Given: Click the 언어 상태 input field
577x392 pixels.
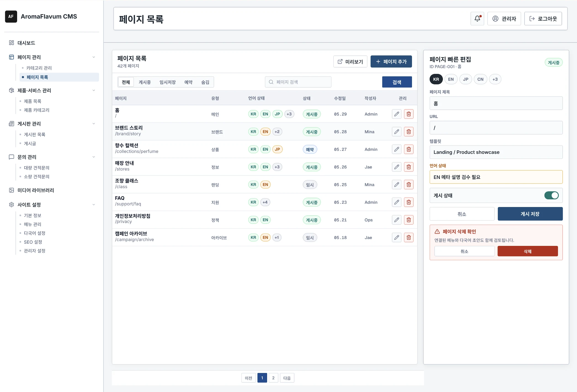Looking at the screenshot, I should coord(496,177).
